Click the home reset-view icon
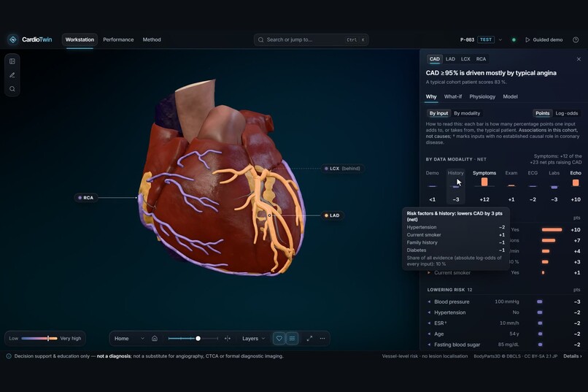588x392 pixels. [155, 339]
